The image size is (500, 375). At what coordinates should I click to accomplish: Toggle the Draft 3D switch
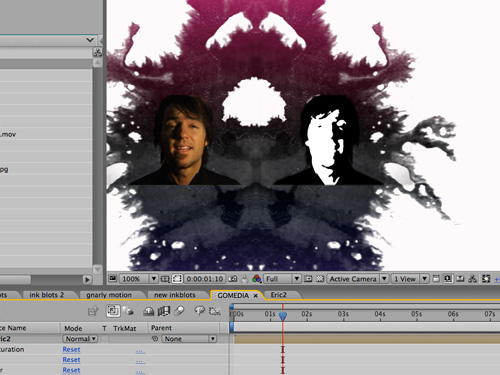tap(128, 311)
